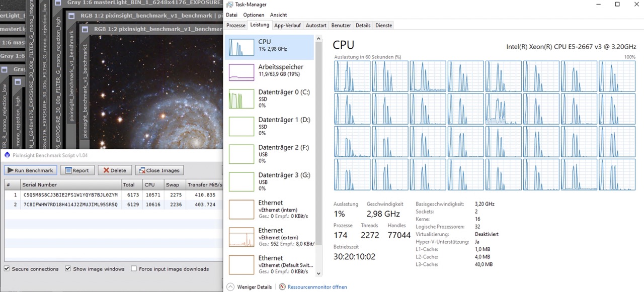The image size is (644, 292).
Task: Open the Autostart tab
Action: [316, 25]
